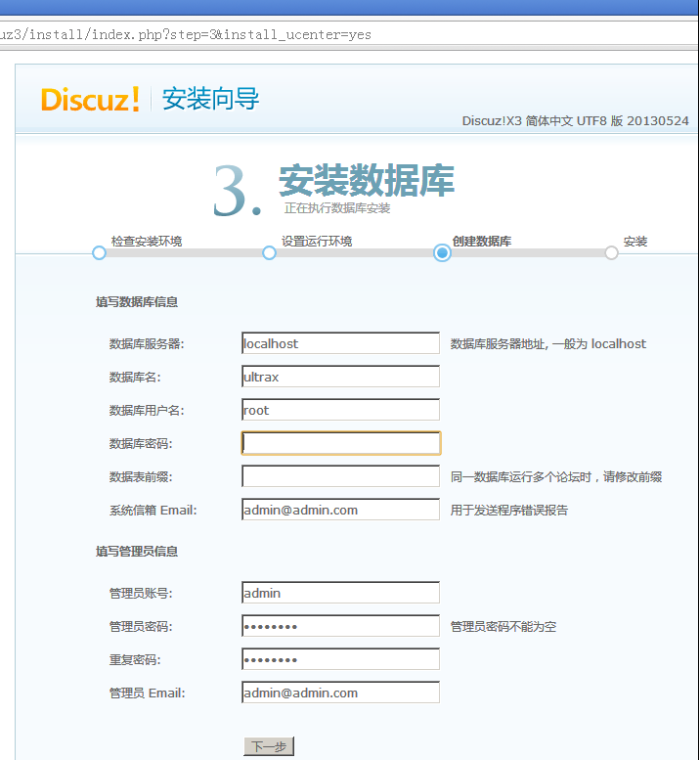Click the hint 用于发送程序错误报告
Image resolution: width=700 pixels, height=760 pixels.
[508, 510]
